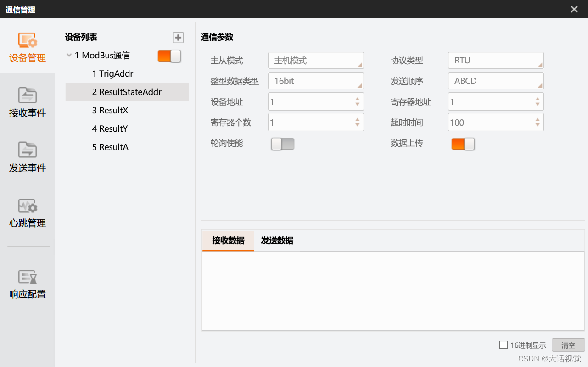Screen dimensions: 588x367
Task: Enable the 轮询使能 polling switch
Action: pos(283,144)
